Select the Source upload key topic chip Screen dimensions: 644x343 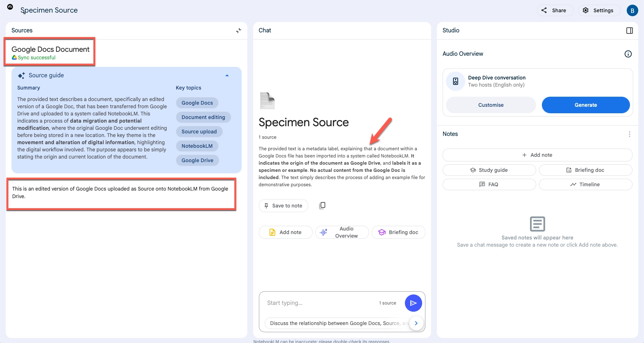pyautogui.click(x=199, y=132)
